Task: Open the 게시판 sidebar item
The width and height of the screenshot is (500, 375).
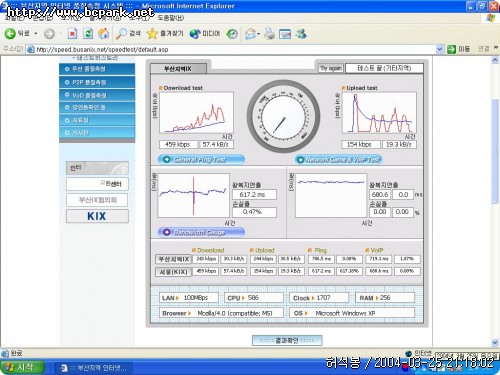Action: click(x=97, y=133)
